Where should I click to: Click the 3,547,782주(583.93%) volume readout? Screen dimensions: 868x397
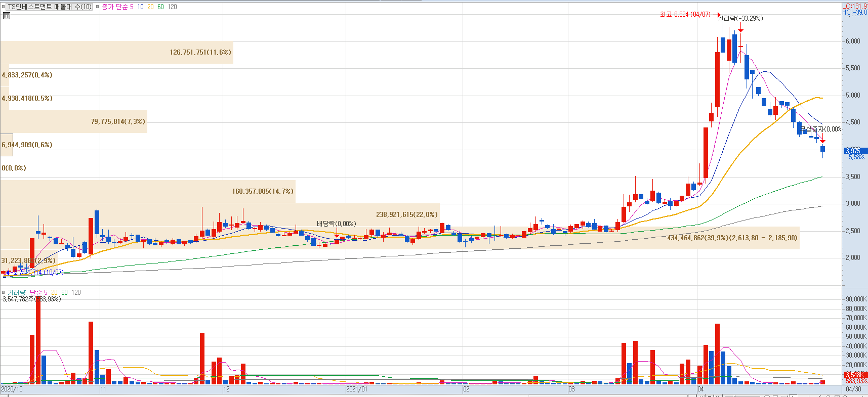[32, 299]
